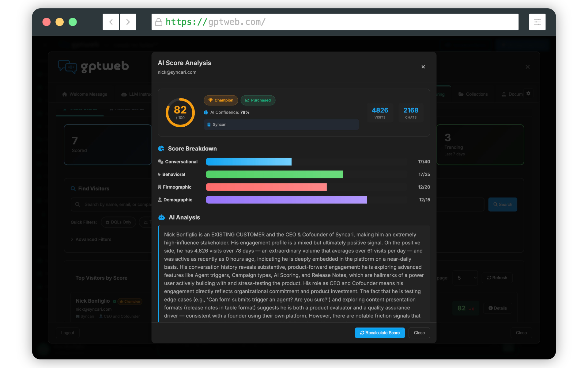Click the Syncari building icon
The height and width of the screenshot is (368, 588).
[x=209, y=125]
